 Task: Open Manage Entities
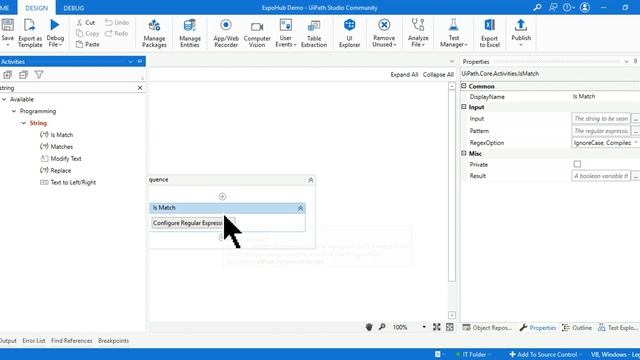tap(190, 33)
